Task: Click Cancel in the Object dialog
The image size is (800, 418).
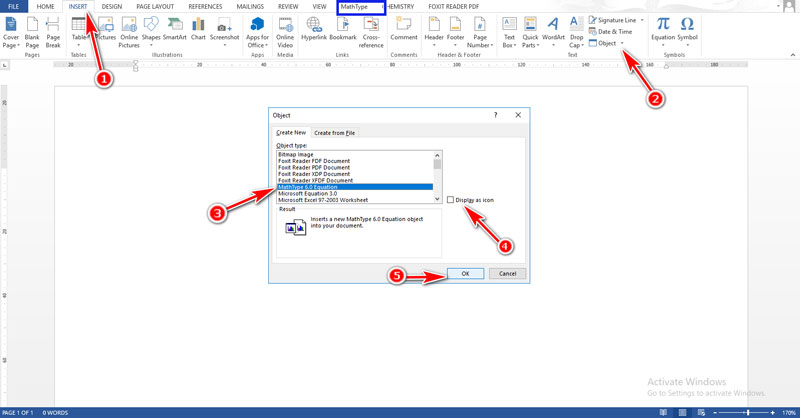Action: click(x=507, y=274)
